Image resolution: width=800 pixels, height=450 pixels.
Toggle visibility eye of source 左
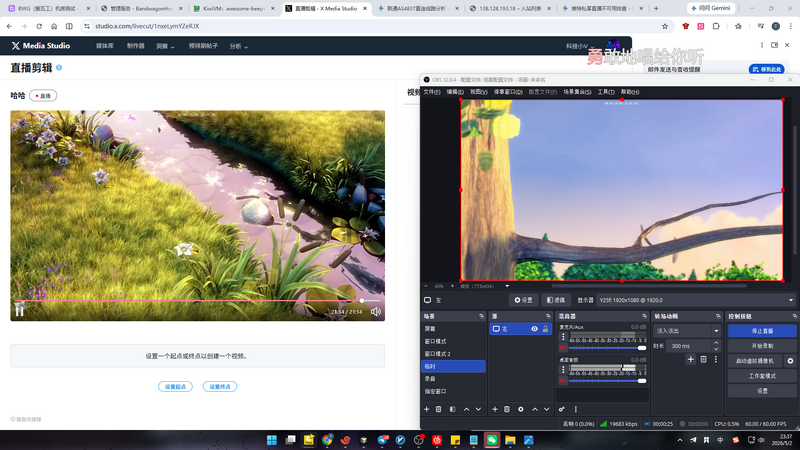(x=534, y=329)
